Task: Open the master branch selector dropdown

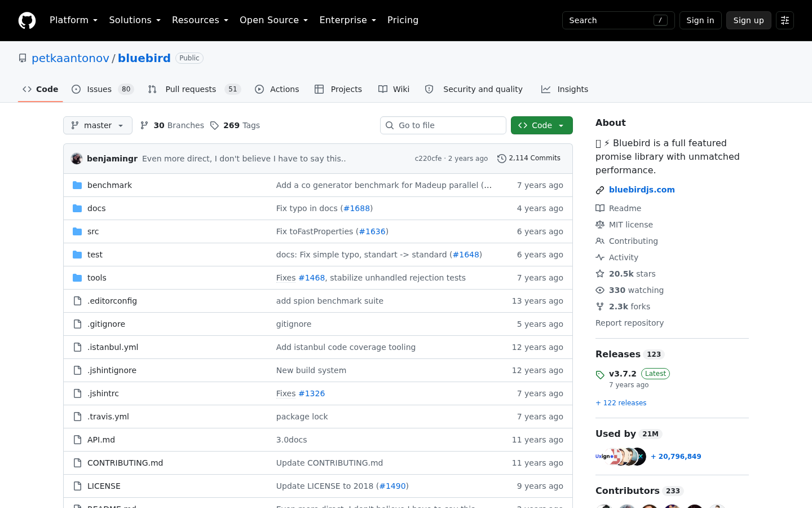Action: tap(98, 125)
